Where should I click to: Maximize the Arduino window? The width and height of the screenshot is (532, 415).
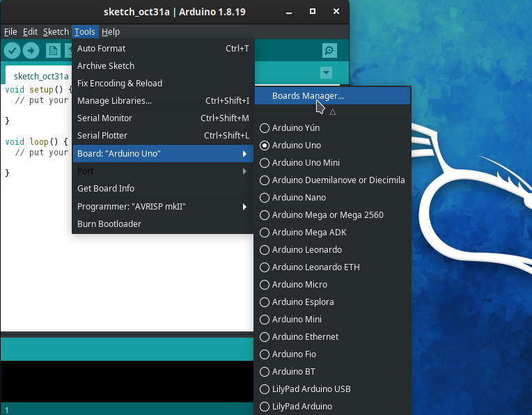tap(313, 11)
